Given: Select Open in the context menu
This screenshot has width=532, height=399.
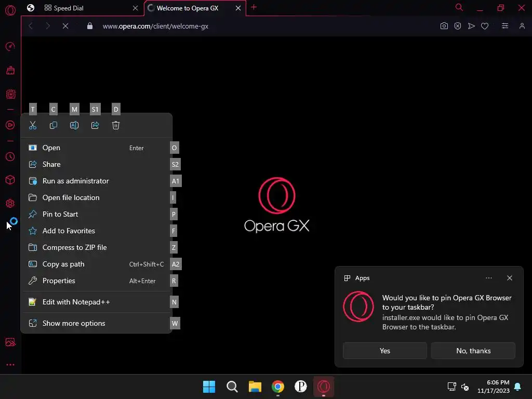Looking at the screenshot, I should (96, 148).
